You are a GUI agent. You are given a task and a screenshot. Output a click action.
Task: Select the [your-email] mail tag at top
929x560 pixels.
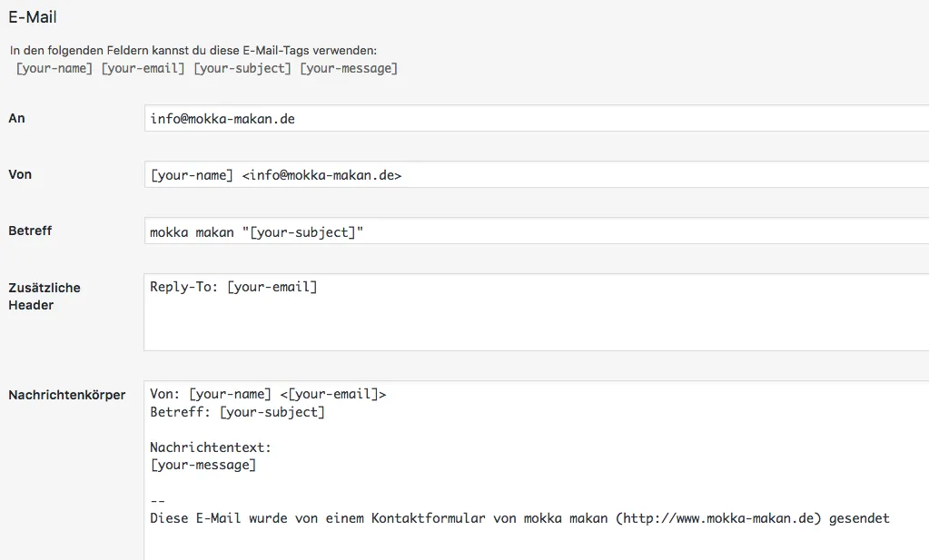point(143,69)
